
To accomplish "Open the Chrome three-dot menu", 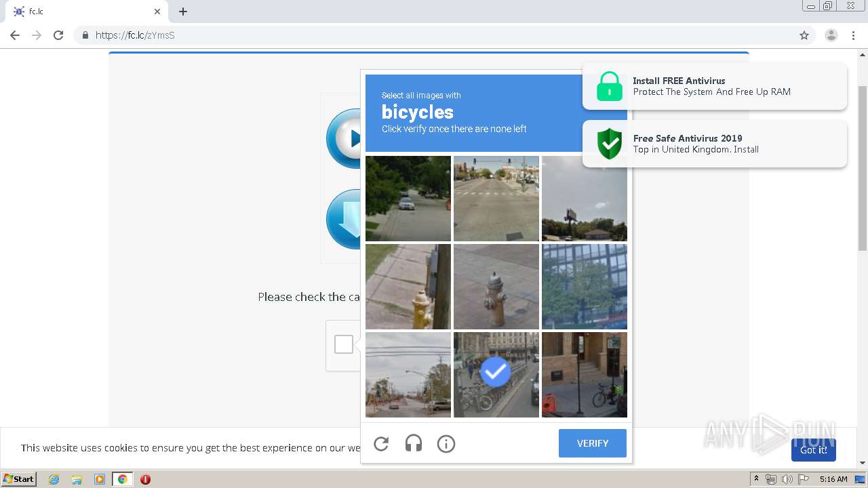I will click(x=854, y=35).
